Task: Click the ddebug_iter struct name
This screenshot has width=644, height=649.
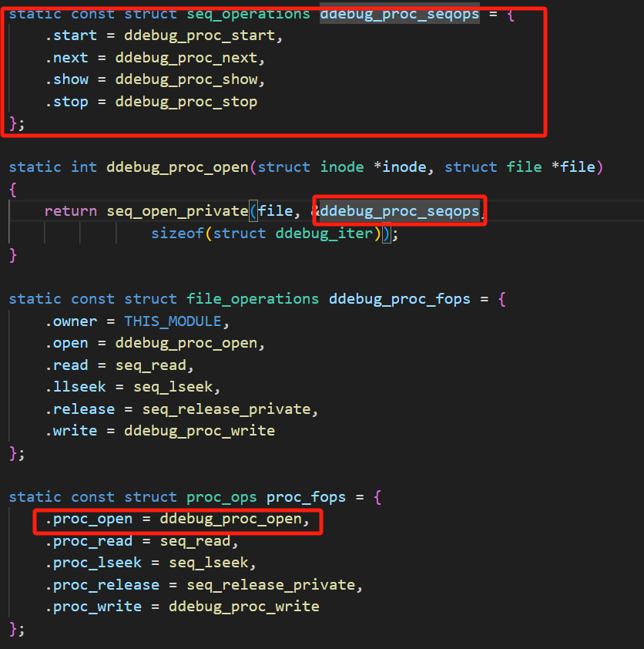Action: tap(324, 234)
